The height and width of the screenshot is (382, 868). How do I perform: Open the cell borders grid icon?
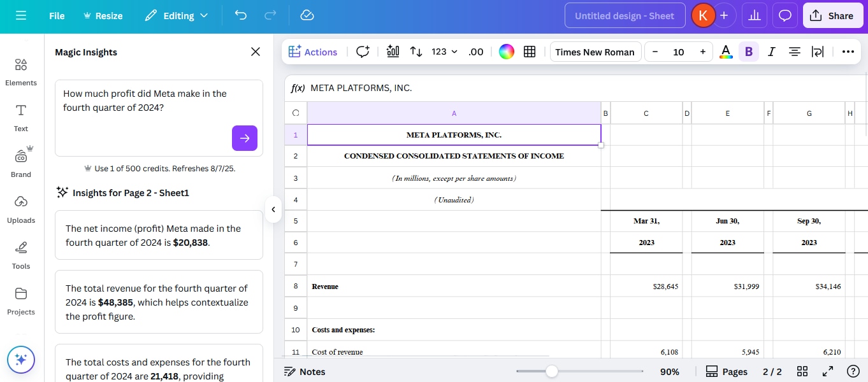coord(530,52)
